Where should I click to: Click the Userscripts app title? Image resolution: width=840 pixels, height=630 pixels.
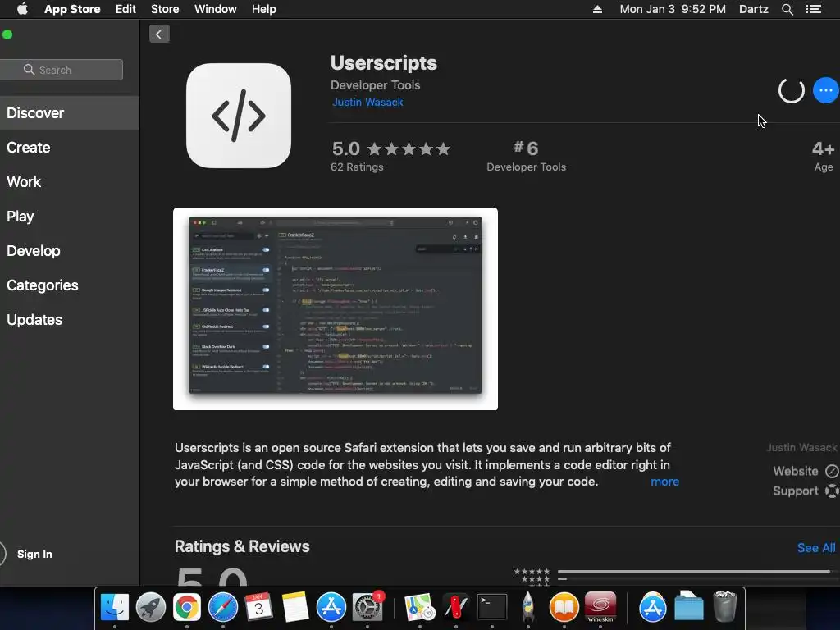click(x=384, y=63)
